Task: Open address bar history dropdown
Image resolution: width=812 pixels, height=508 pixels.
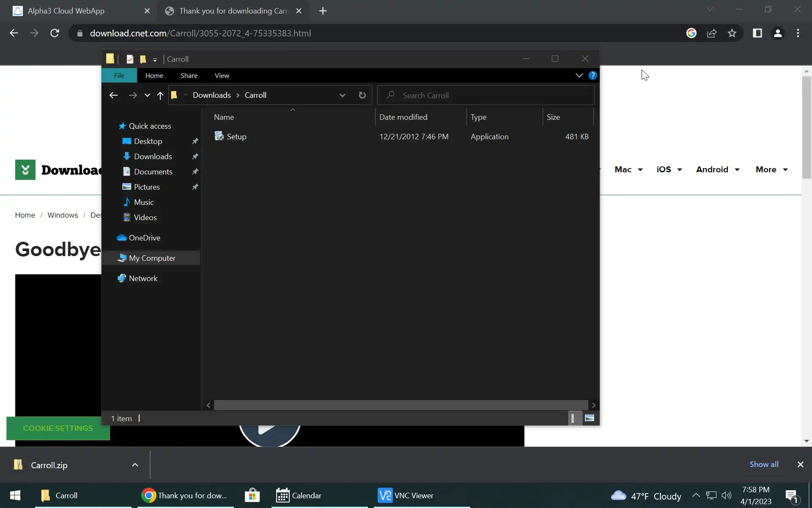Action: click(342, 95)
